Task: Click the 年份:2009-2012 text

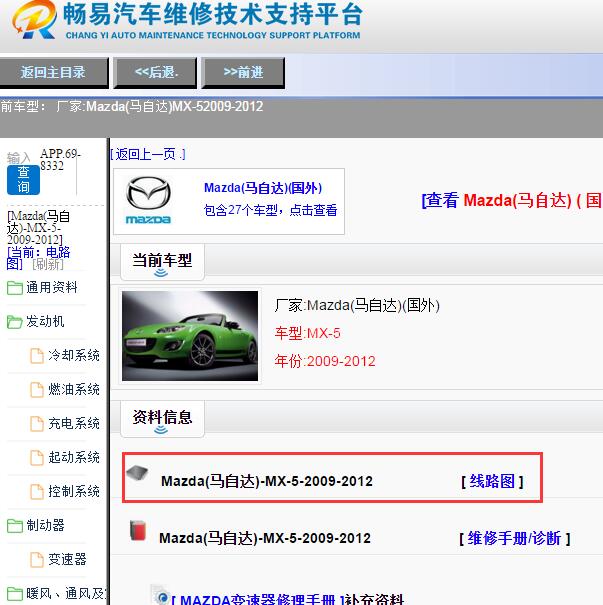Action: (x=325, y=362)
